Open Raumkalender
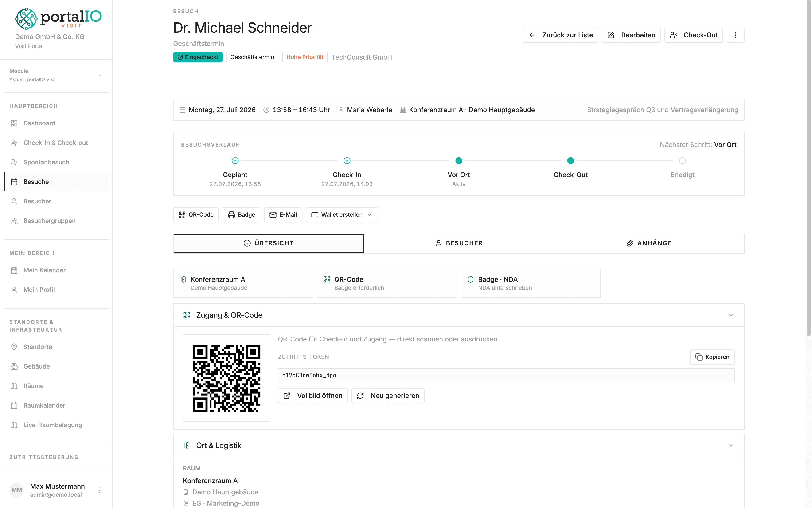Screen dimensions: 812x508 point(56,405)
